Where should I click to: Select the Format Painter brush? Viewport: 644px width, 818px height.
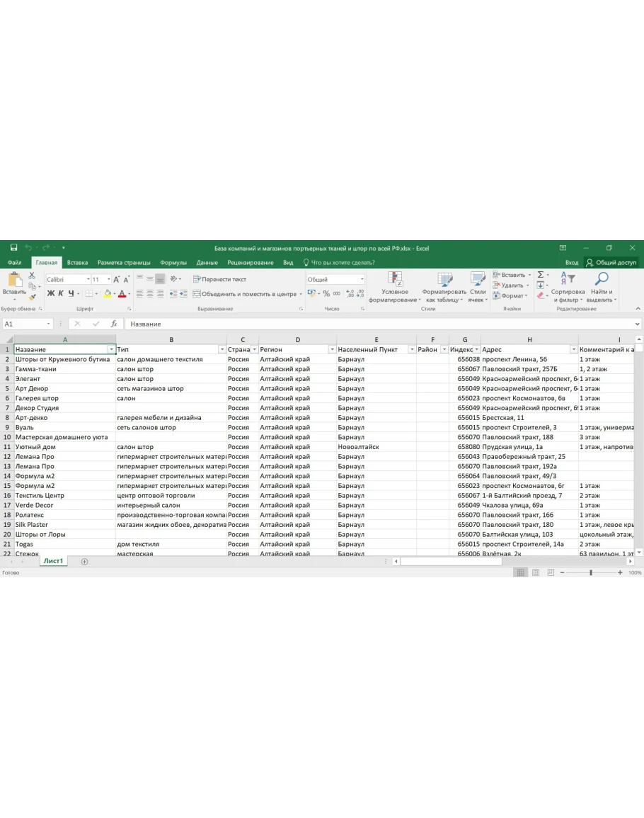(x=32, y=297)
